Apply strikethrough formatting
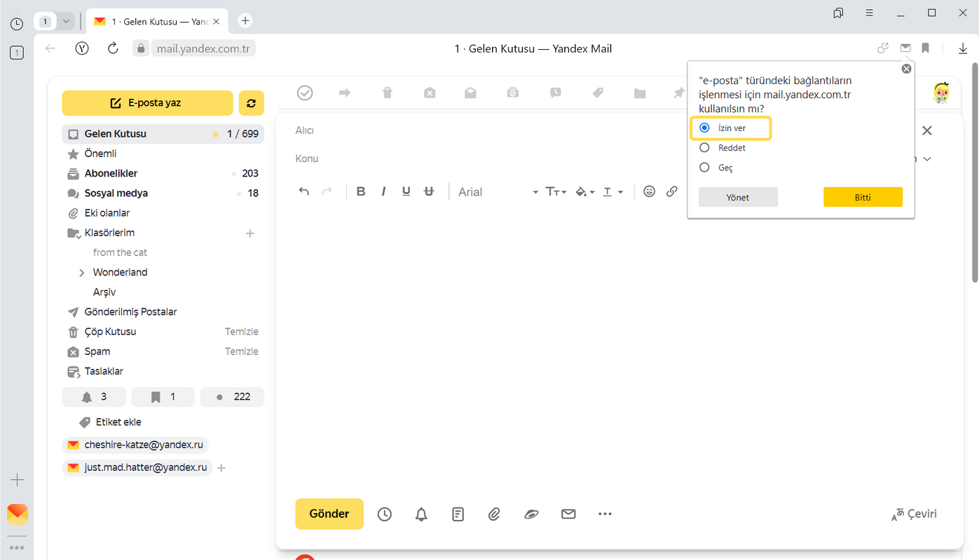 [x=430, y=191]
